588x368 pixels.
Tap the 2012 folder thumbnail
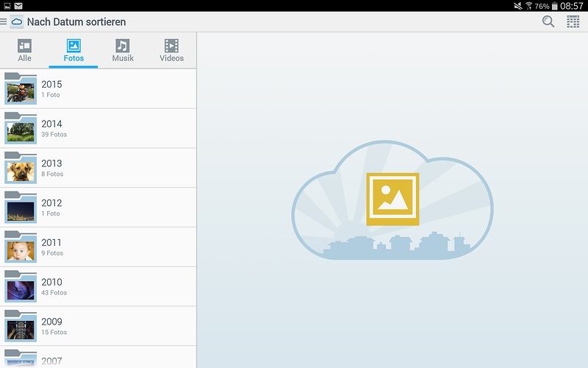tap(21, 209)
